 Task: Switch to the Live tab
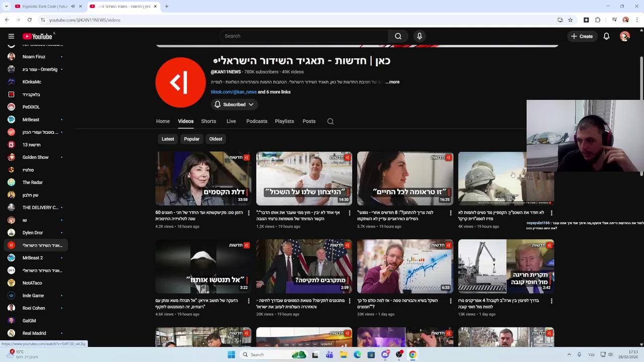(x=231, y=121)
